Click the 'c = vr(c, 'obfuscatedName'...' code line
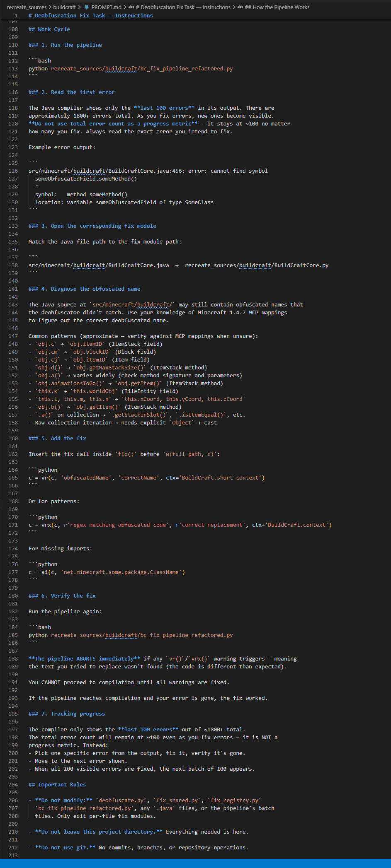 (147, 478)
